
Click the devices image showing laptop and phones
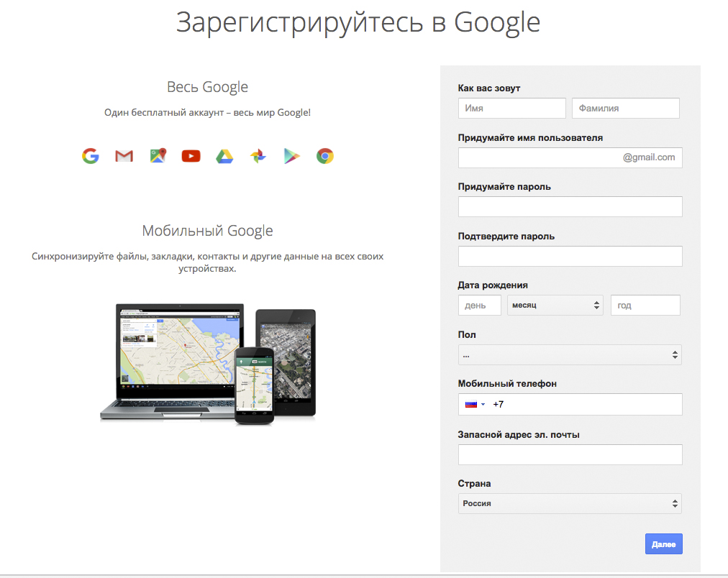(208, 363)
